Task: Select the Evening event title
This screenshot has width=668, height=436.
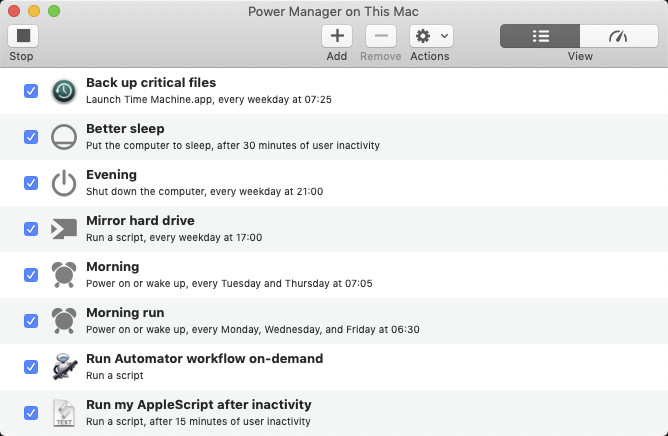Action: [x=111, y=175]
